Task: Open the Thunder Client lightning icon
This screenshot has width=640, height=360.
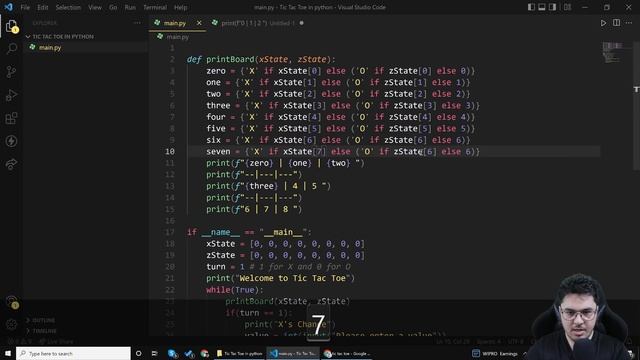Action: coord(11,141)
